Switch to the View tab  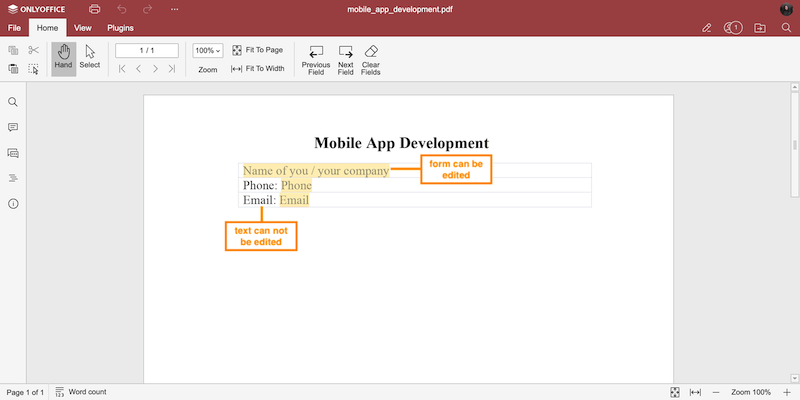tap(83, 28)
